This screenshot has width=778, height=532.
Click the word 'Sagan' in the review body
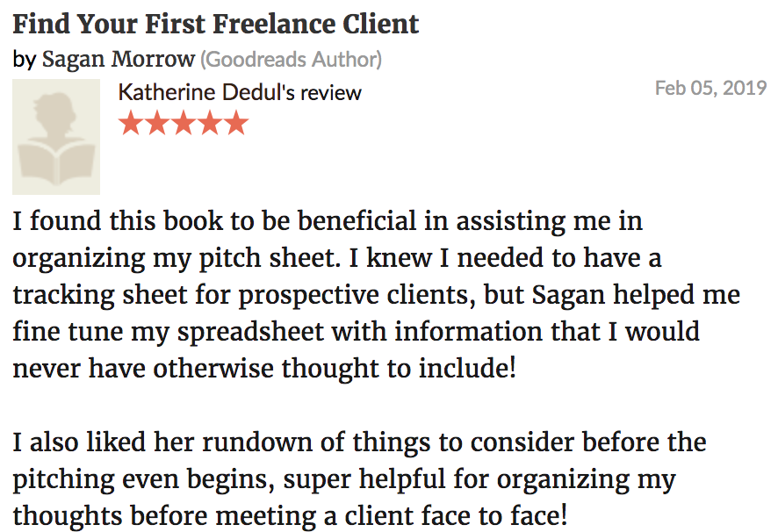pyautogui.click(x=568, y=295)
